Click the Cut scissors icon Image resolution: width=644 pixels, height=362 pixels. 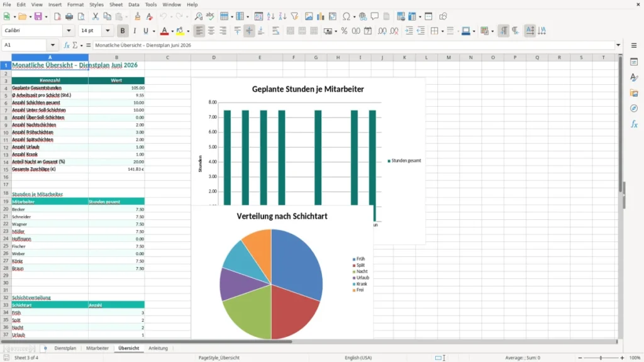[96, 16]
